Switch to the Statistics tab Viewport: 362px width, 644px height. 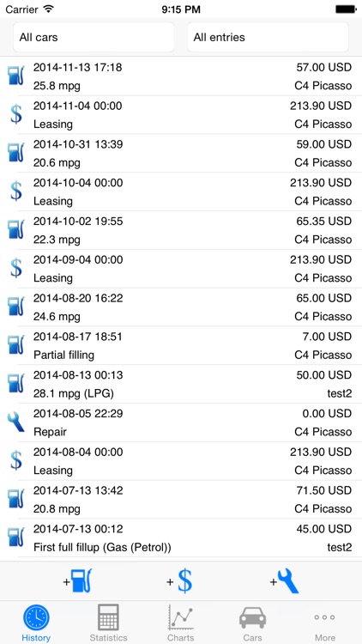pyautogui.click(x=108, y=623)
